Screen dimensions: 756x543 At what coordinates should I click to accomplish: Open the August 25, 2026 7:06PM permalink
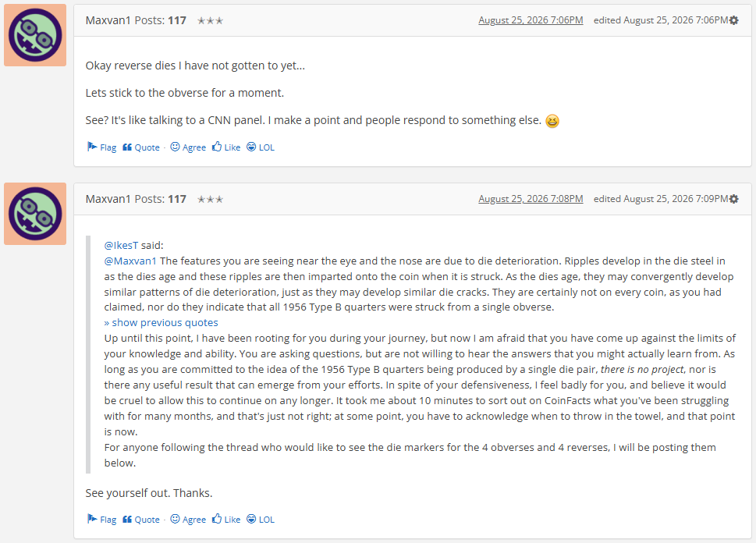(531, 20)
